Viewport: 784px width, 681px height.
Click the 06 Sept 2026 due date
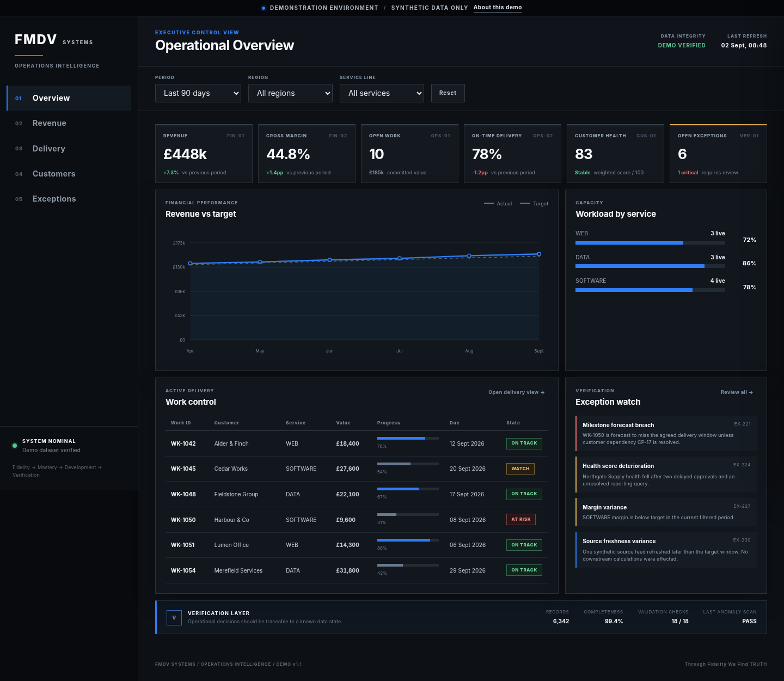pyautogui.click(x=468, y=545)
